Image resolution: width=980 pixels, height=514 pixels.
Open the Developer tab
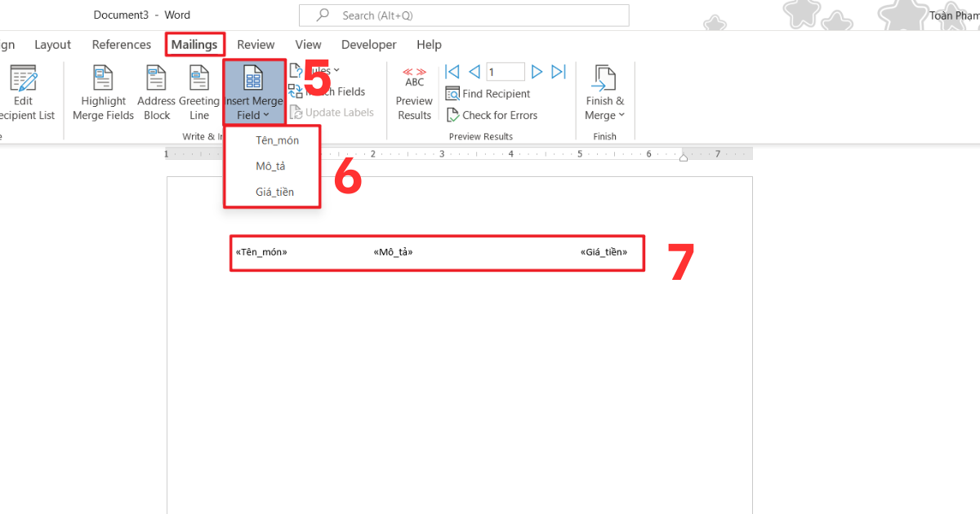(x=368, y=44)
